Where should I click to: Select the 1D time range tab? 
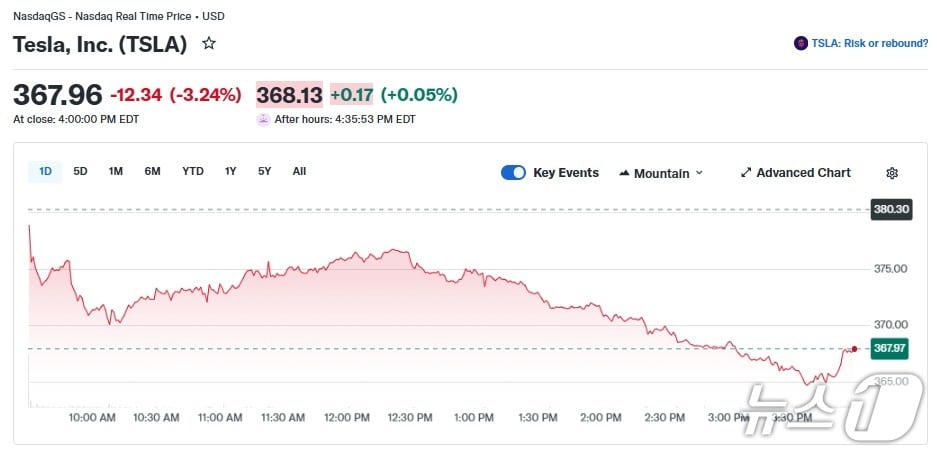45,171
